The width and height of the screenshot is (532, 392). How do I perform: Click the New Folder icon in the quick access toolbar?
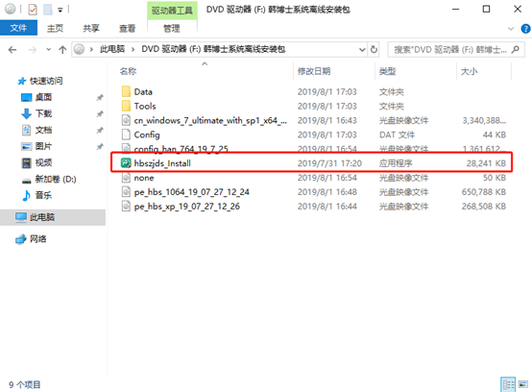(47, 10)
